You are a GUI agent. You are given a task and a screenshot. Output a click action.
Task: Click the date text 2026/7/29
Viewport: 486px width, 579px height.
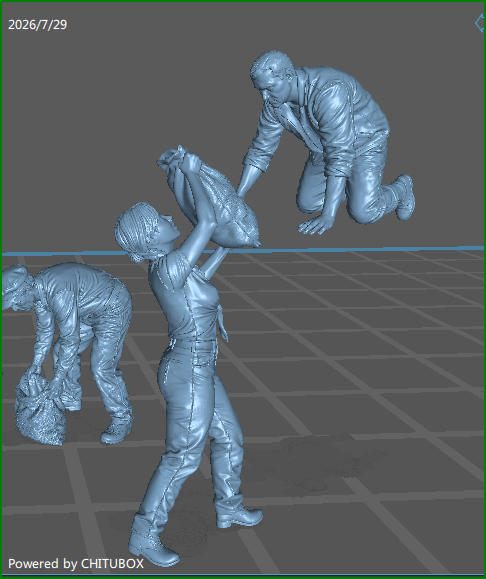[x=37, y=25]
